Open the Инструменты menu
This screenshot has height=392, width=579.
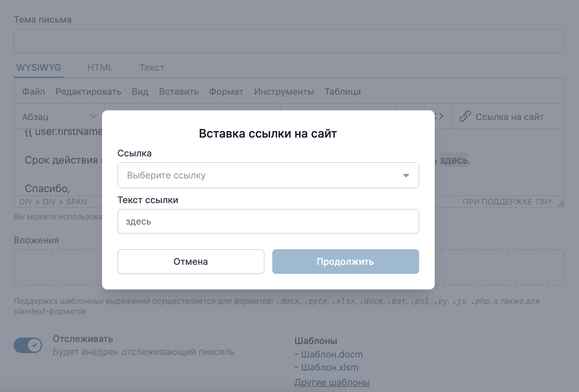(x=284, y=92)
